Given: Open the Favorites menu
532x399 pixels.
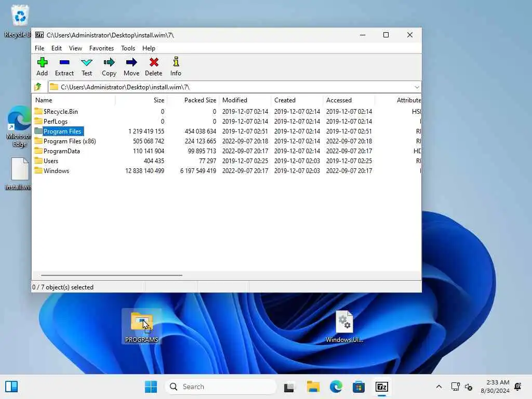Looking at the screenshot, I should pyautogui.click(x=101, y=48).
